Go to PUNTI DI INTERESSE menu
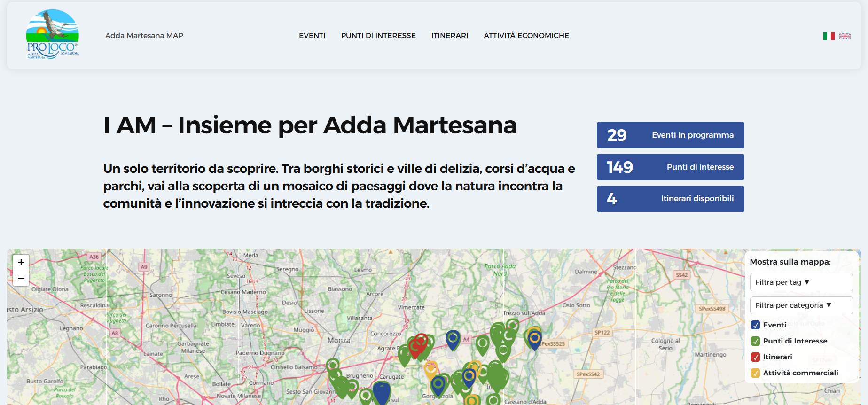This screenshot has height=405, width=868. [x=378, y=36]
